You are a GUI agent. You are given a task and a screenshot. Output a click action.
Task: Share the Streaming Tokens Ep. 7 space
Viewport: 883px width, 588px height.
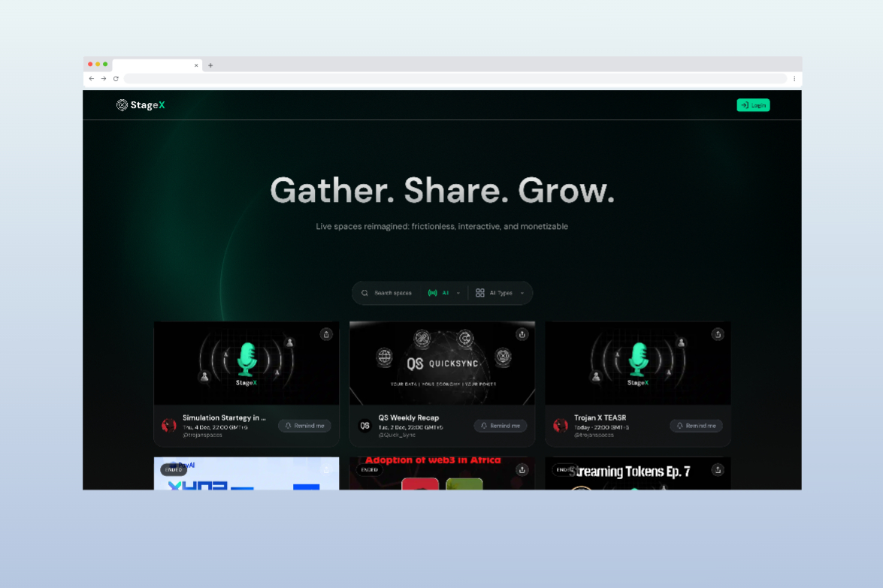718,470
